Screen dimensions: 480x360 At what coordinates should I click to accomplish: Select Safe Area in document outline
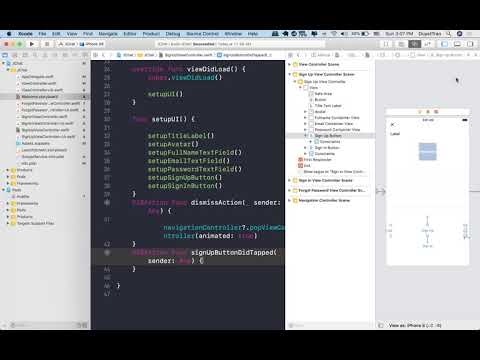pyautogui.click(x=323, y=94)
